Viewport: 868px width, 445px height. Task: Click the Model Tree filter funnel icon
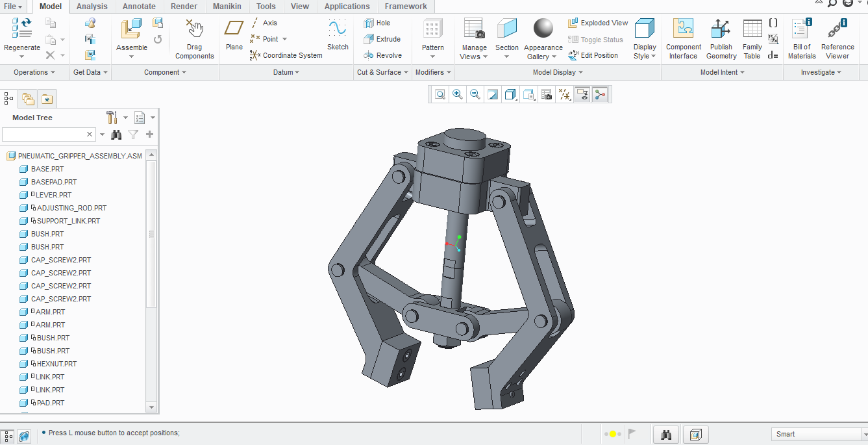tap(133, 134)
